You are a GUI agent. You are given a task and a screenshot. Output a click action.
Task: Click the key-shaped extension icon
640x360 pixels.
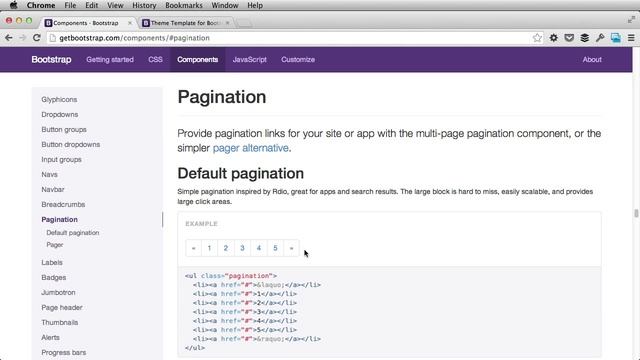[x=600, y=38]
